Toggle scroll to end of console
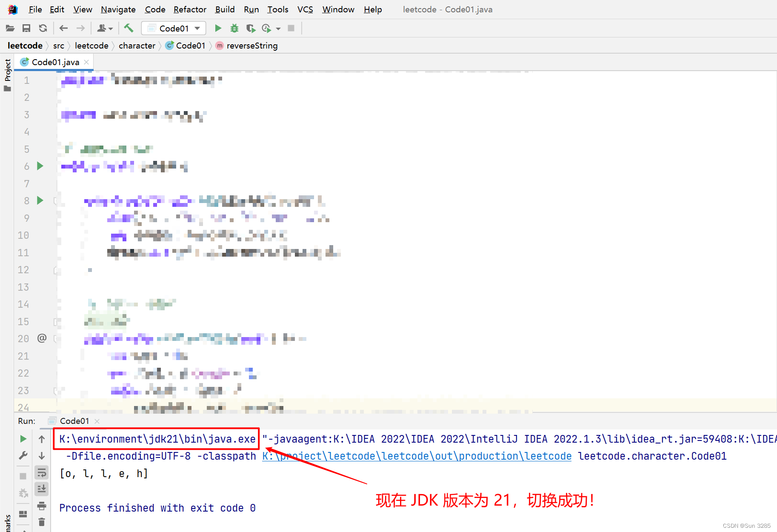 (42, 489)
